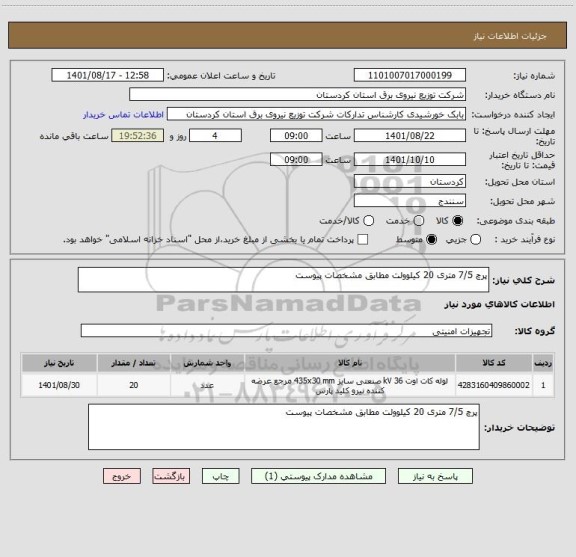This screenshot has width=576, height=557.
Task: Select the متوسط purchase type radio
Action: click(431, 240)
